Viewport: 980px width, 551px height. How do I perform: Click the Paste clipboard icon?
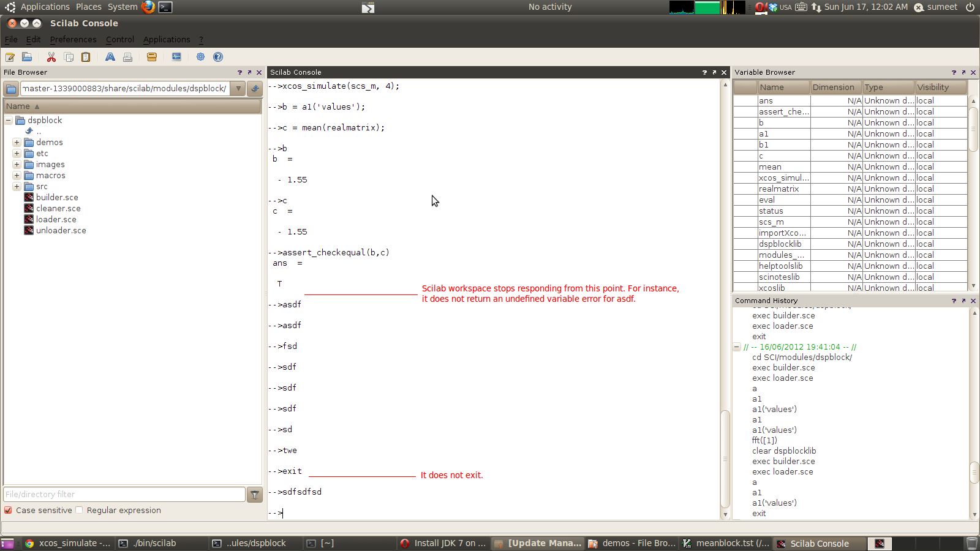pos(86,57)
